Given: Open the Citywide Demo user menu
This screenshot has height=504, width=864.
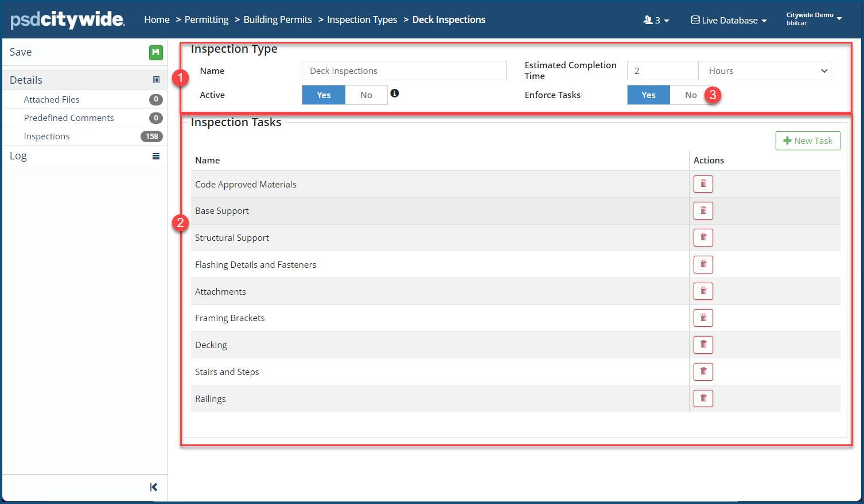Looking at the screenshot, I should click(814, 19).
